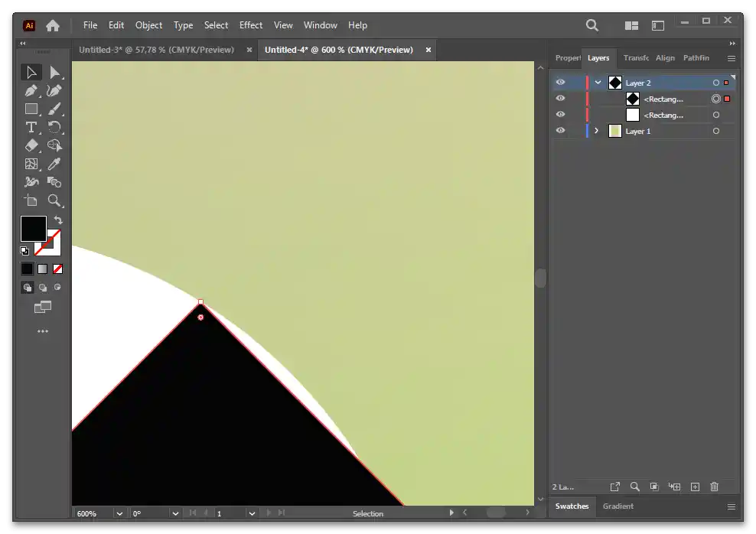Open the zoom level dropdown
This screenshot has width=756, height=534.
pyautogui.click(x=119, y=513)
